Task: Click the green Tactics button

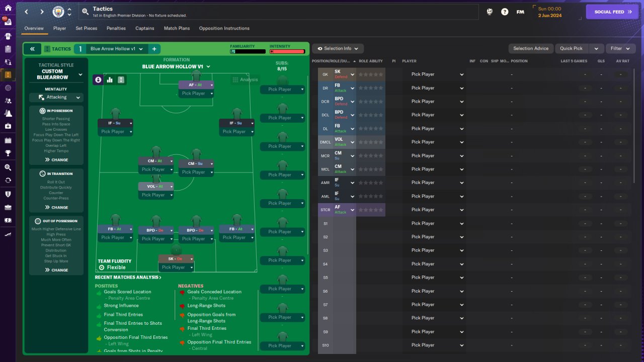Action: pyautogui.click(x=58, y=49)
